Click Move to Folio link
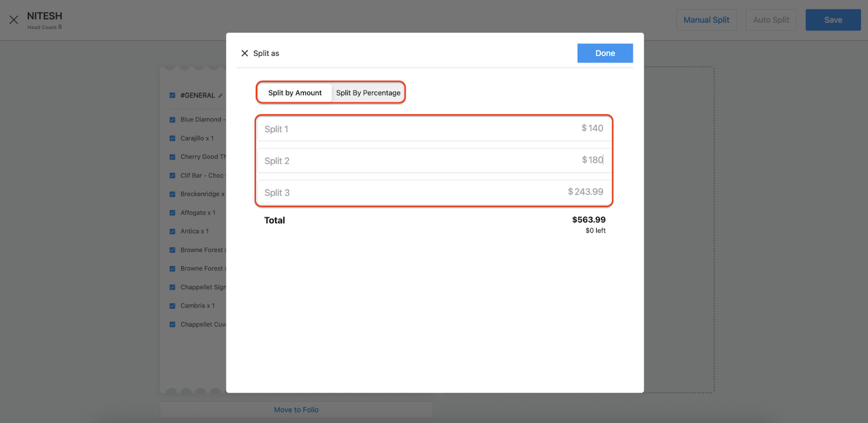This screenshot has height=423, width=868. point(296,410)
